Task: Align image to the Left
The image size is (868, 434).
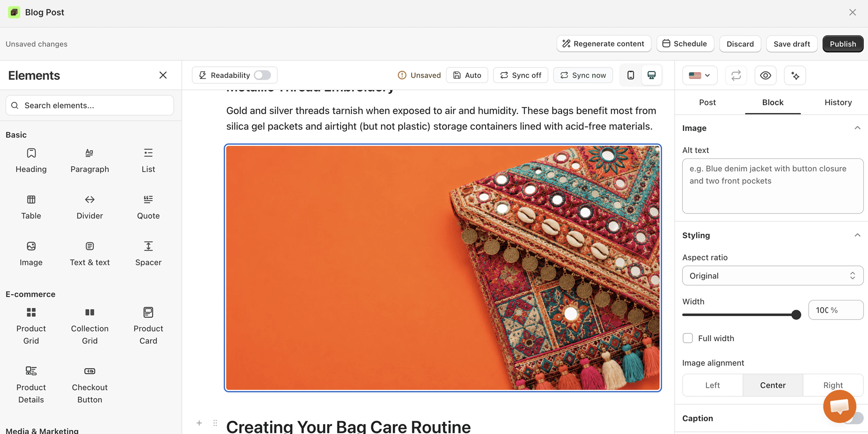Action: click(712, 385)
